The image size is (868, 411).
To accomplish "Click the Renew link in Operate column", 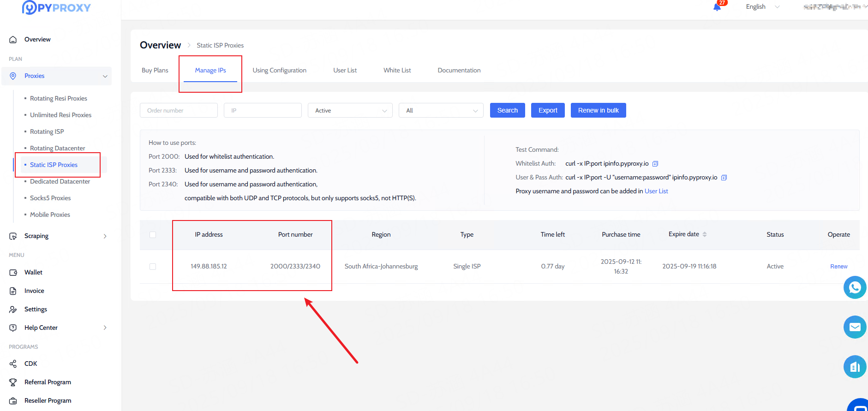I will (838, 266).
